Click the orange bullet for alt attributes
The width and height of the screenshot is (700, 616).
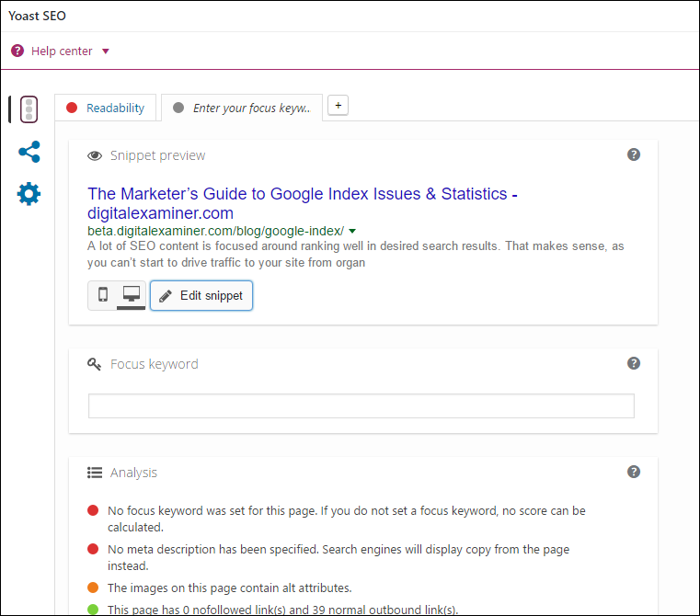[x=93, y=587]
